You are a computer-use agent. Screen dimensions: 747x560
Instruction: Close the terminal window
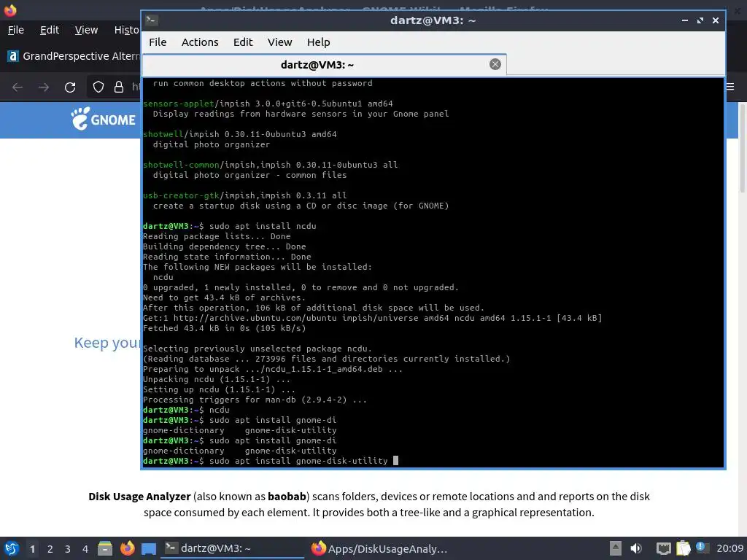pyautogui.click(x=715, y=20)
